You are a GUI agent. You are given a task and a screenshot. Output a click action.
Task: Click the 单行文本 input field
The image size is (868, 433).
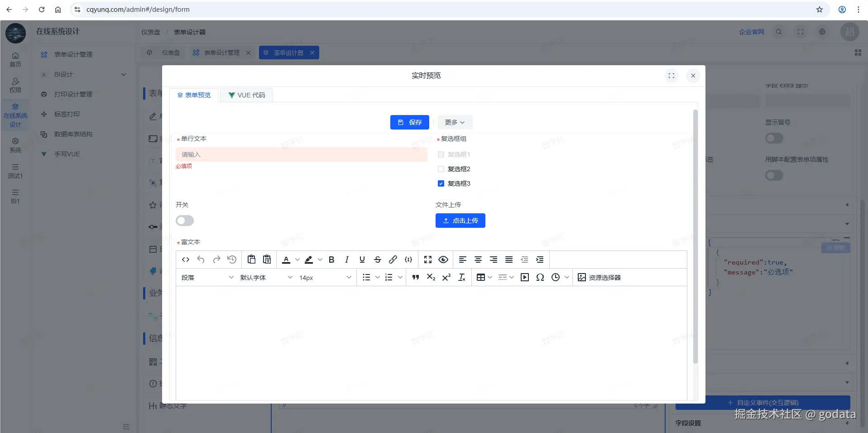302,154
